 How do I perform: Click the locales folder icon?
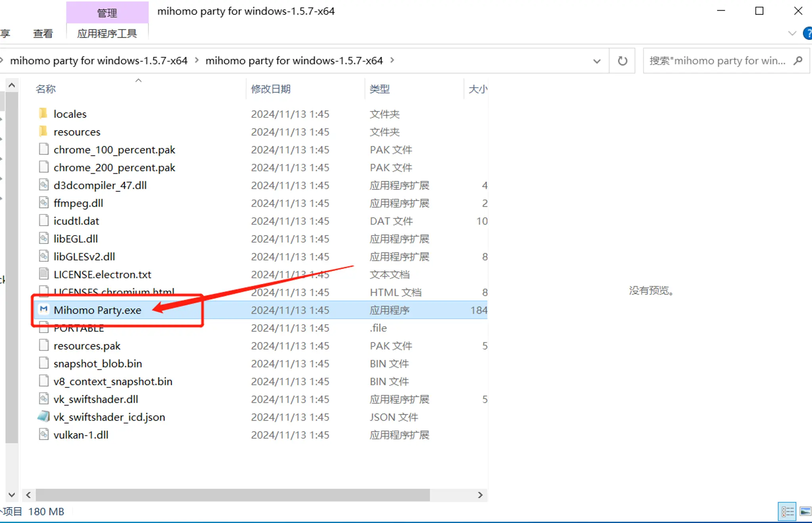44,114
